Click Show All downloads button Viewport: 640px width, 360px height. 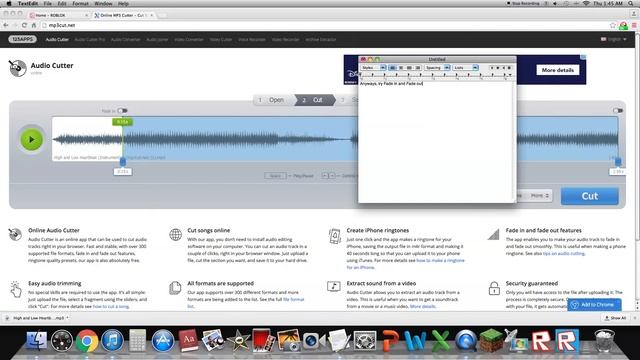click(616, 318)
